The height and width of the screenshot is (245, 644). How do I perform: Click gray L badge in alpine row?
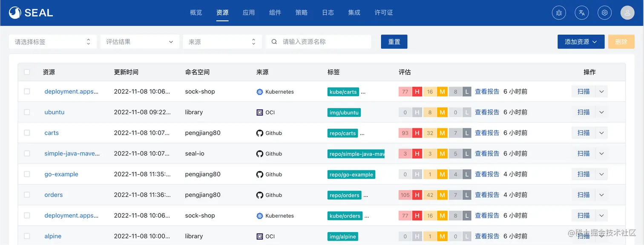tap(467, 236)
